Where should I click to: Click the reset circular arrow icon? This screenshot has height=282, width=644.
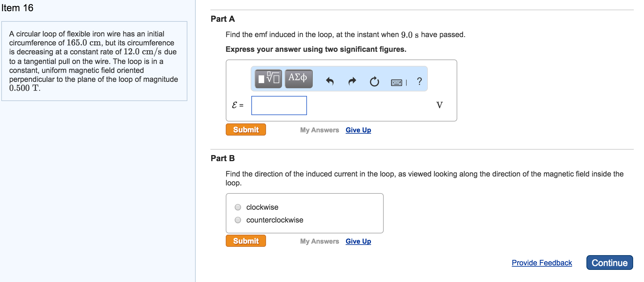click(374, 82)
